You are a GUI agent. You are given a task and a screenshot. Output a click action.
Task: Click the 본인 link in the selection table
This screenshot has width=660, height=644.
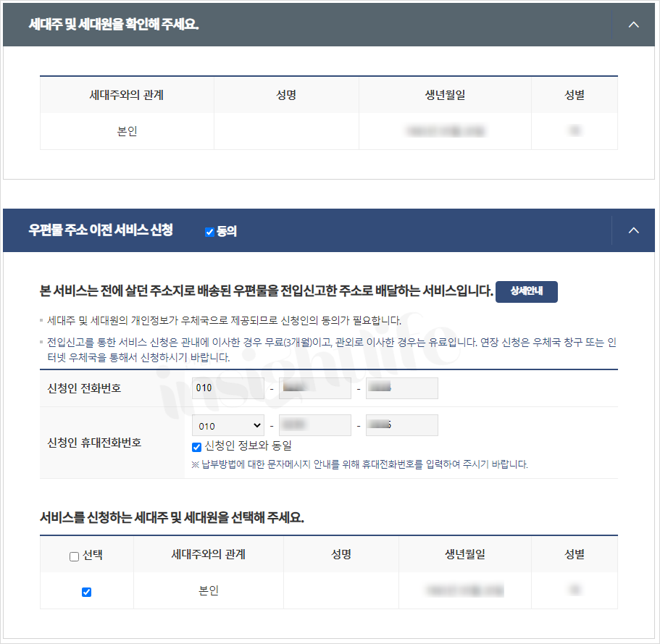208,591
